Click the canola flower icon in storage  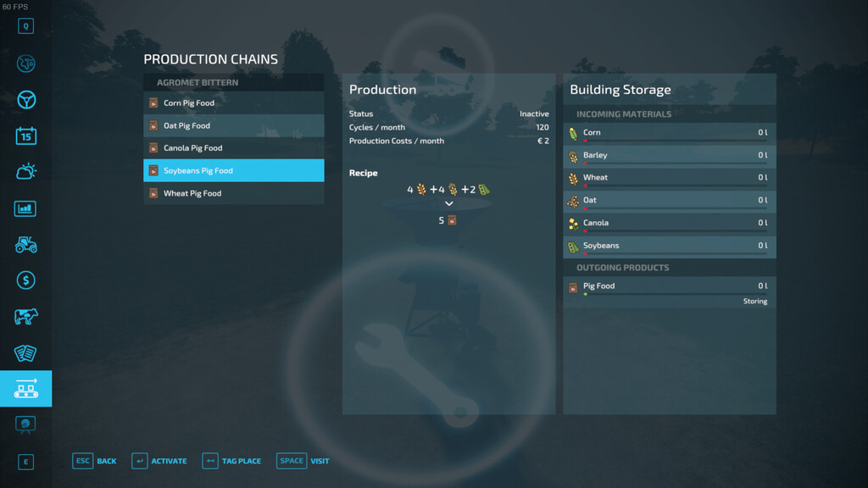[573, 224]
